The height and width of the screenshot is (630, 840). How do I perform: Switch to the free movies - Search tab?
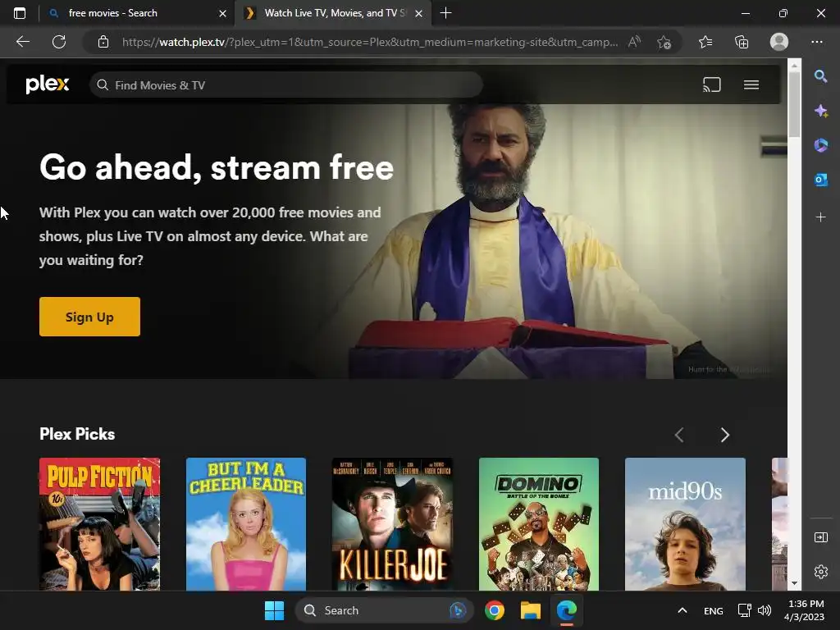click(x=129, y=13)
